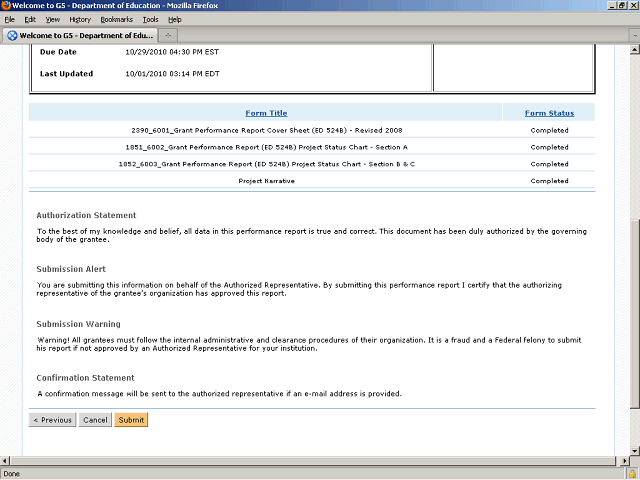
Task: Click the Cancel button
Action: pyautogui.click(x=95, y=420)
